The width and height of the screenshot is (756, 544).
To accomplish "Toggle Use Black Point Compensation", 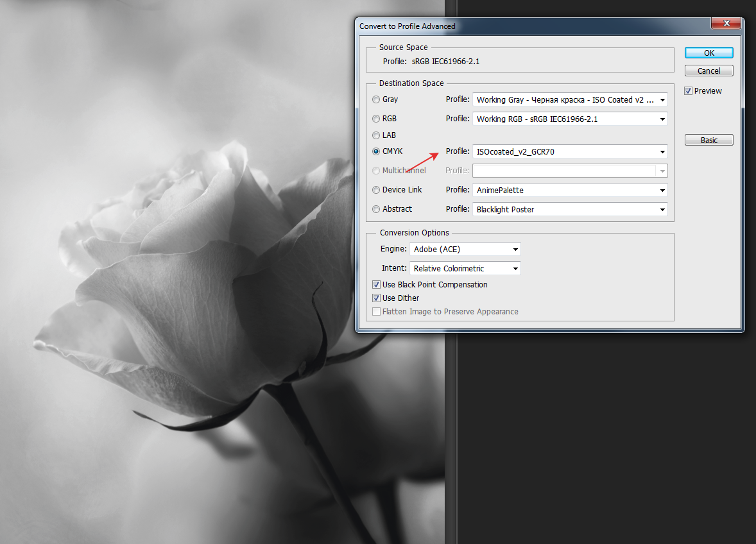I will [377, 285].
